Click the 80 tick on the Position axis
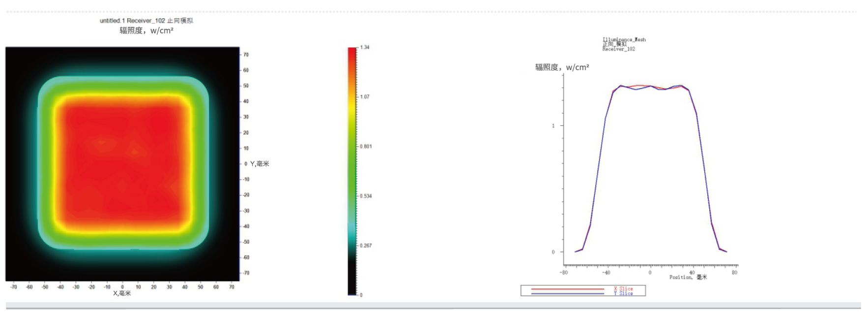Image resolution: width=868 pixels, height=313 pixels. [x=735, y=273]
